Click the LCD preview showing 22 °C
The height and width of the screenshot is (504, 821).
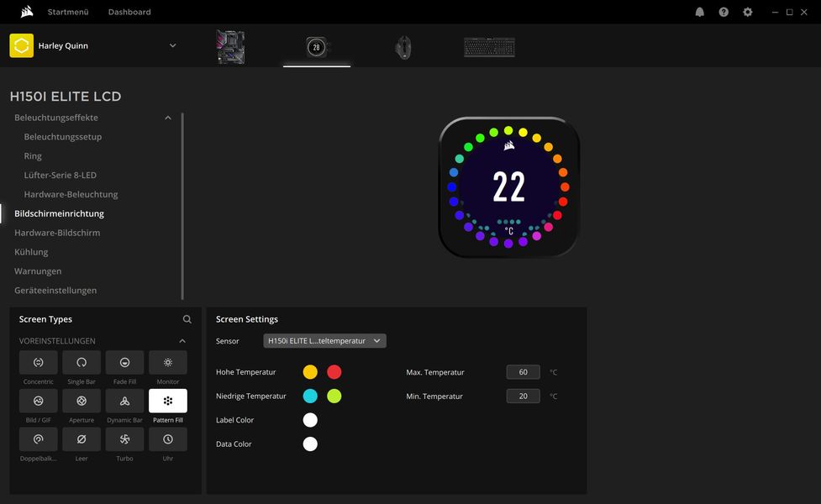[x=508, y=186]
